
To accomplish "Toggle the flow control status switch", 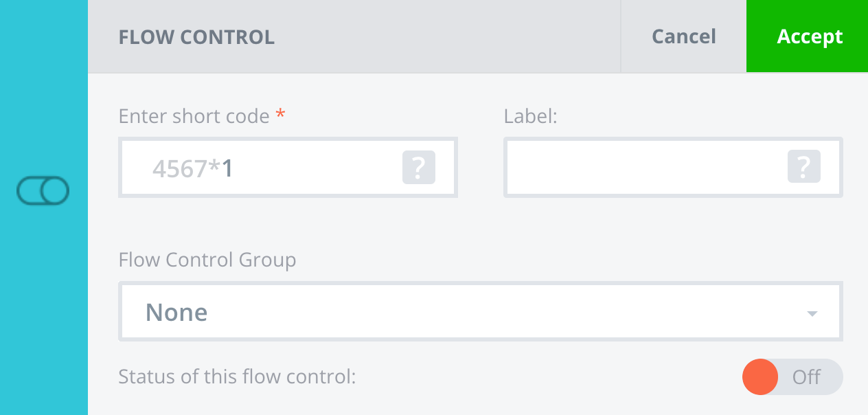I will (792, 377).
